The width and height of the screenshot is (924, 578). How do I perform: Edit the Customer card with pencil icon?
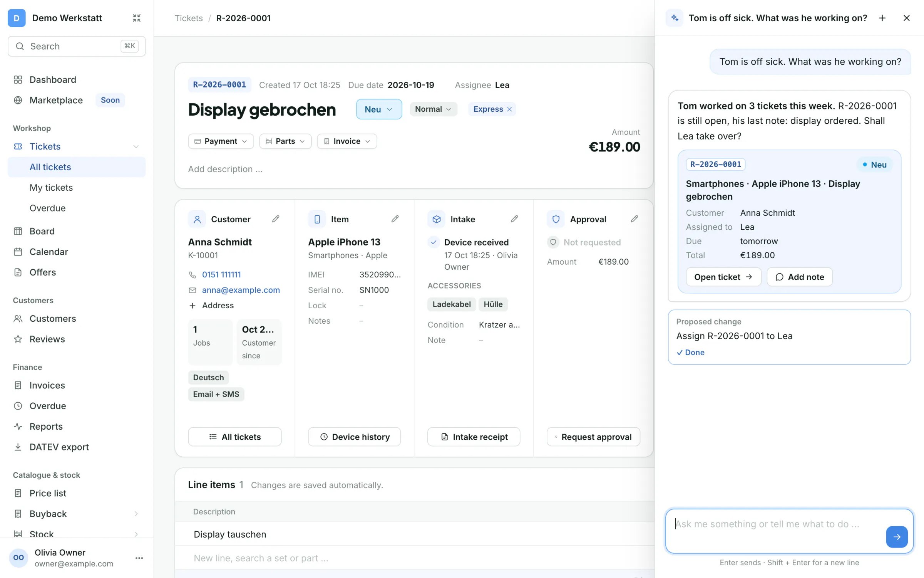pyautogui.click(x=276, y=219)
